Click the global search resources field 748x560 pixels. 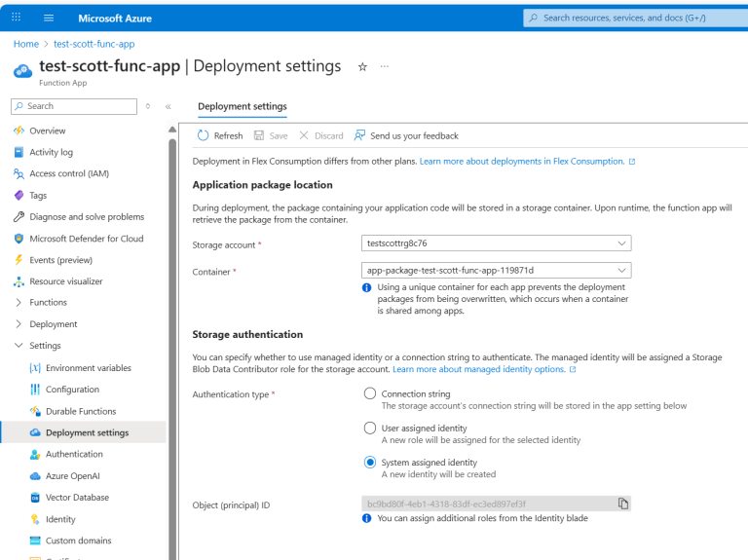coord(635,18)
